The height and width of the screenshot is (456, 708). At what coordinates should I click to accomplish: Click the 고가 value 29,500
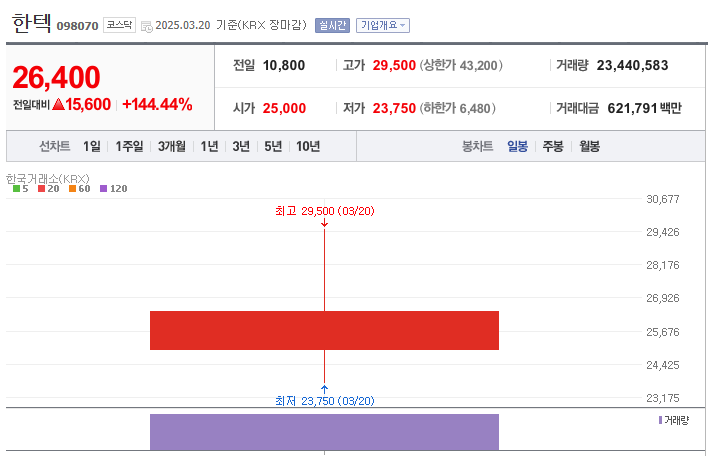click(394, 65)
